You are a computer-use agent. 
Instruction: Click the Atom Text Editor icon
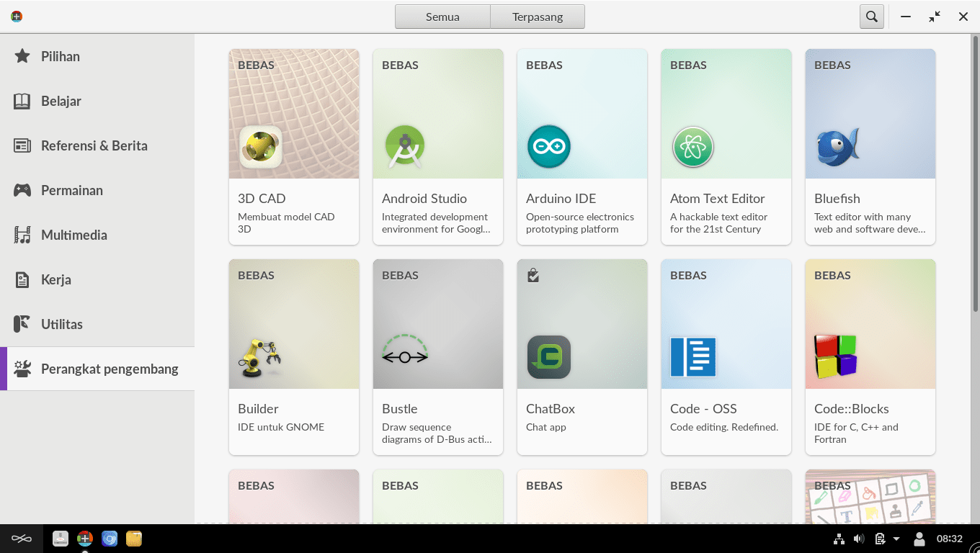click(693, 147)
